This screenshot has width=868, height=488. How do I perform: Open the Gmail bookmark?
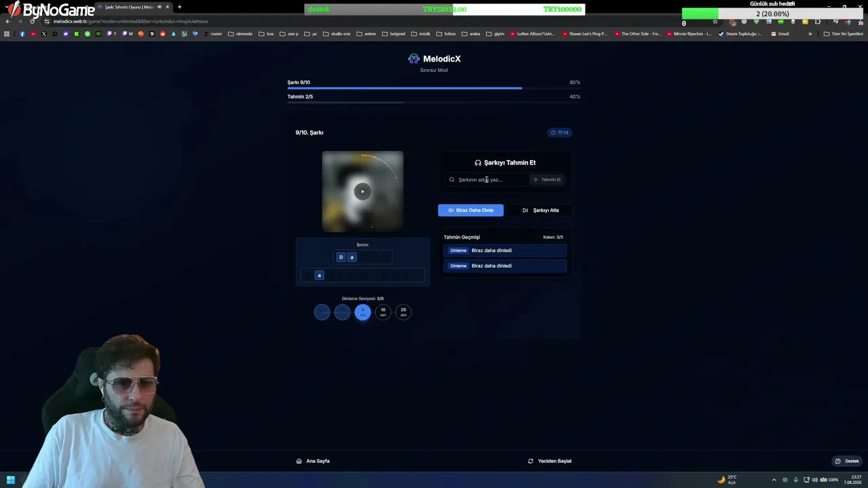781,34
